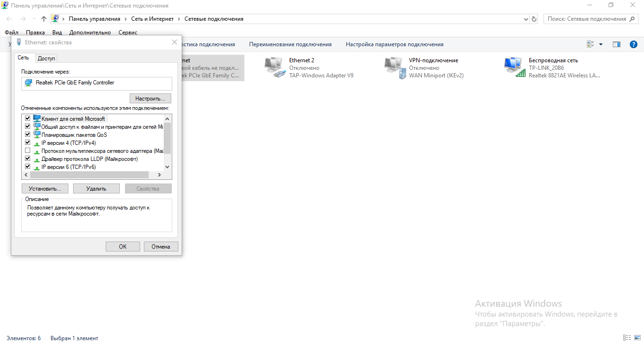Viewport: 644px width, 343px height.
Task: Click the Удалить button
Action: (x=96, y=189)
